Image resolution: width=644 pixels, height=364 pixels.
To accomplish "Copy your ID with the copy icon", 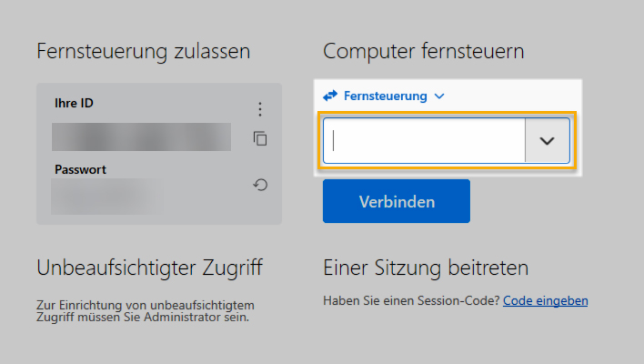I will tap(260, 139).
